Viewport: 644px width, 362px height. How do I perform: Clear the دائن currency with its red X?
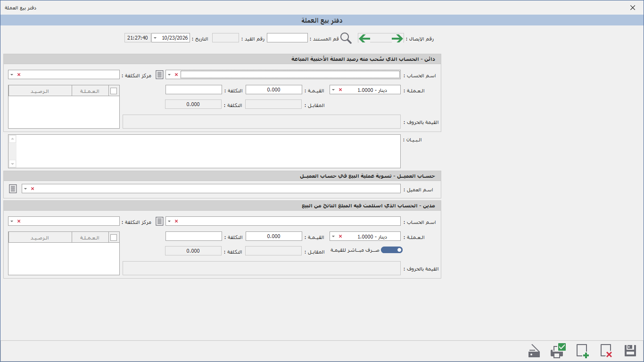(x=340, y=90)
